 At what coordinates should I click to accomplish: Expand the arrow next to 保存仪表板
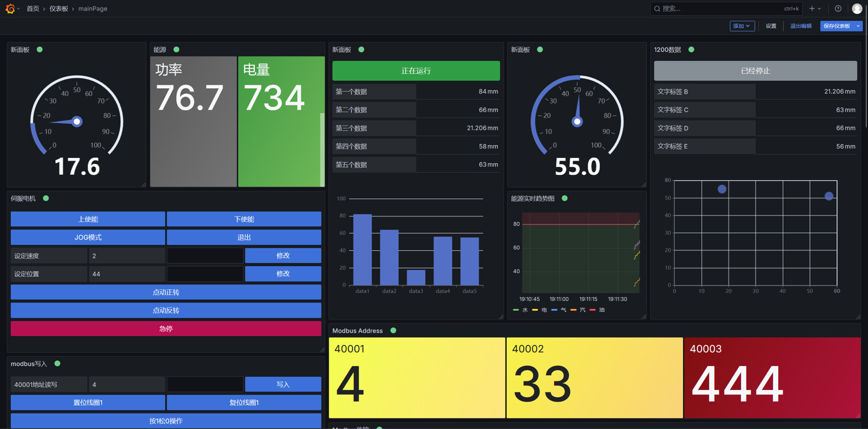(x=858, y=26)
